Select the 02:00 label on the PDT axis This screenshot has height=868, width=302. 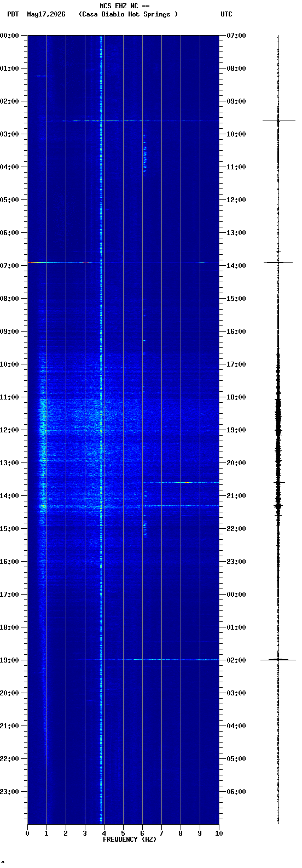(9, 101)
